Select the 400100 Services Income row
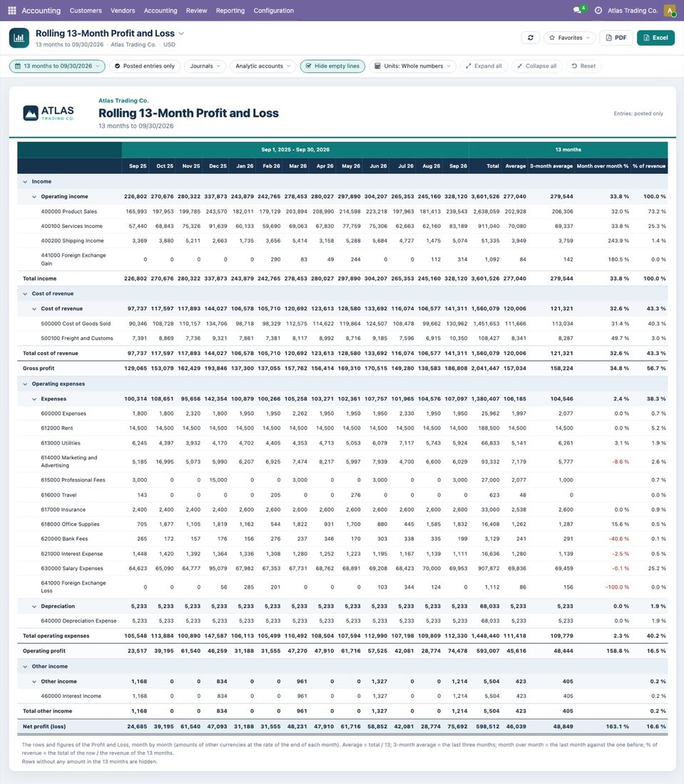Viewport: 684px width, 784px height. 342,226
